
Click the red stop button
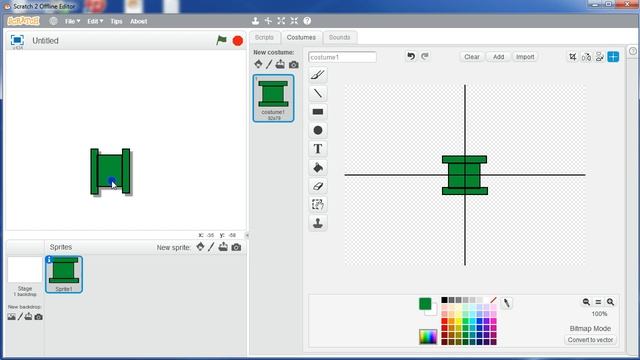[x=238, y=40]
